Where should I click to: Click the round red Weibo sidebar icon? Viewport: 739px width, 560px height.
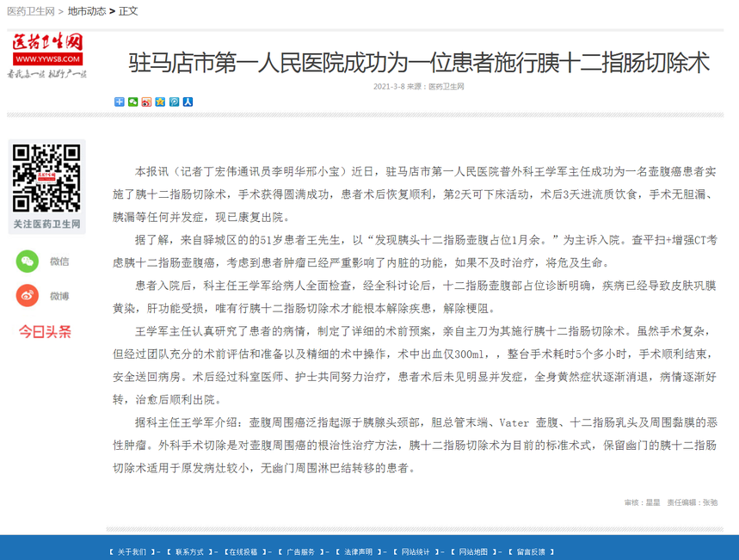[x=28, y=296]
